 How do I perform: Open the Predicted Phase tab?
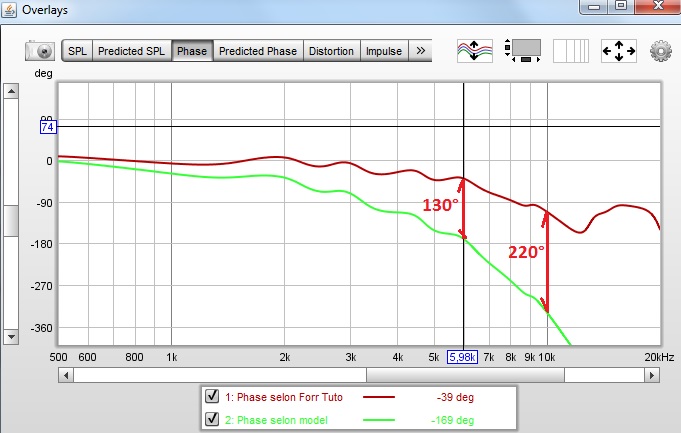coord(258,51)
